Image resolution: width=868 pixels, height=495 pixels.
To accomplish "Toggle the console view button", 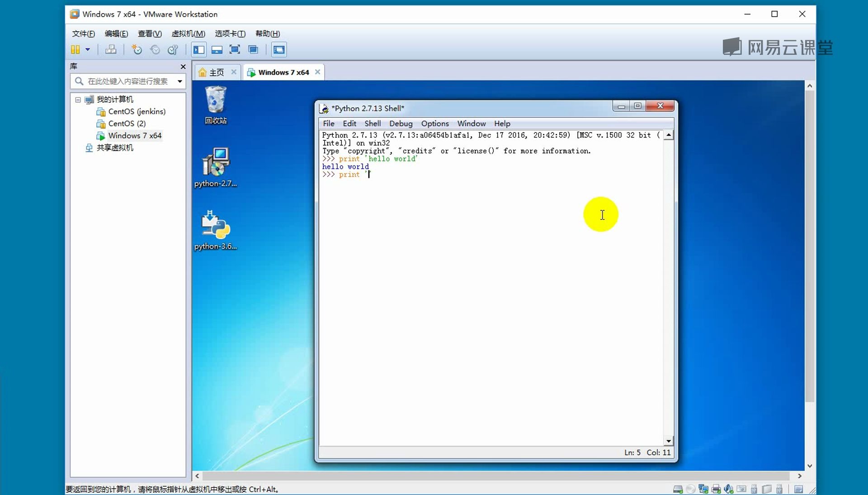I will click(x=279, y=49).
